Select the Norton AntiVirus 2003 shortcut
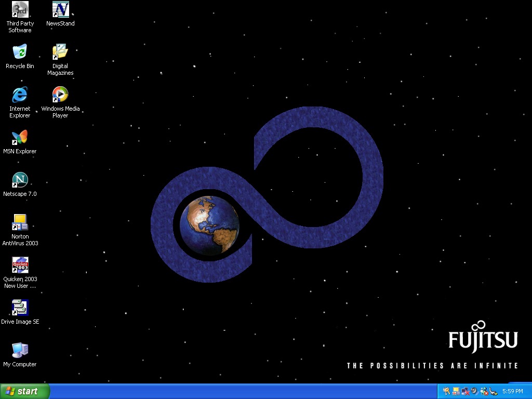Image resolution: width=532 pixels, height=399 pixels. click(x=20, y=222)
